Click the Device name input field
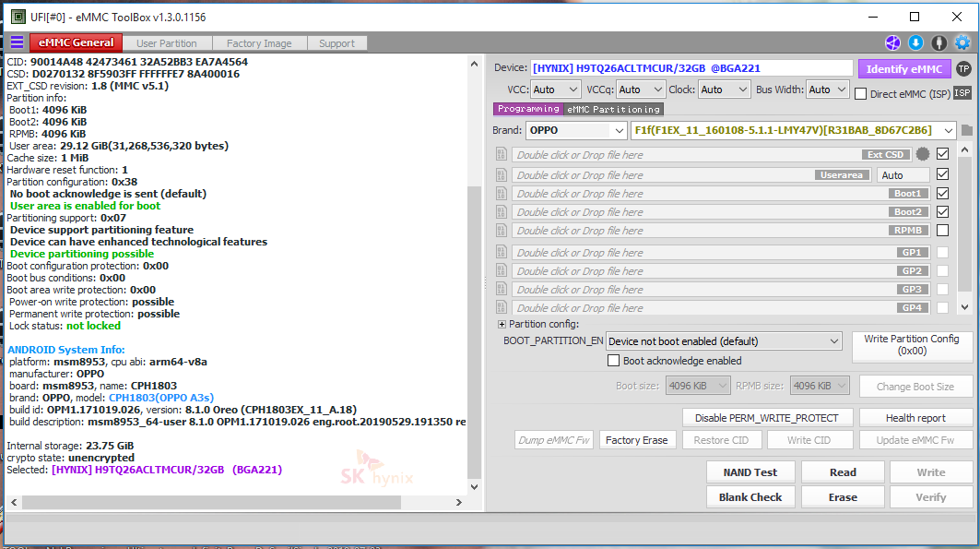The image size is (980, 549). click(691, 68)
